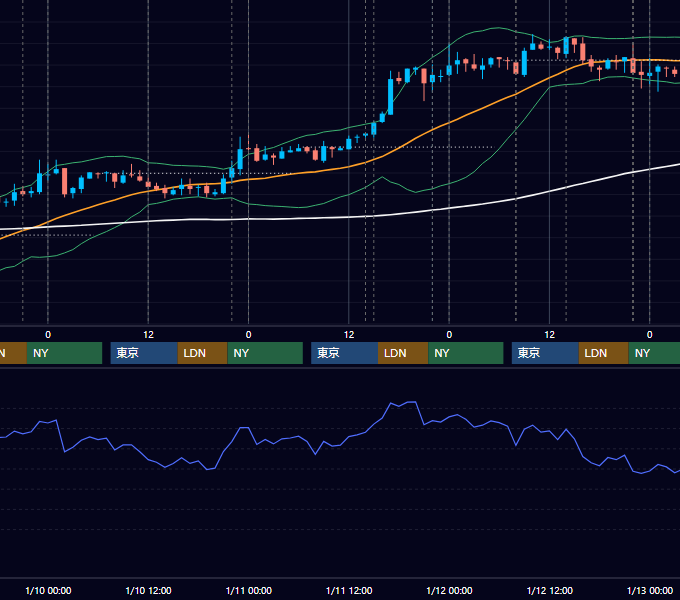Click the 1/12 00:00 date label
The width and height of the screenshot is (680, 600).
pos(449,590)
